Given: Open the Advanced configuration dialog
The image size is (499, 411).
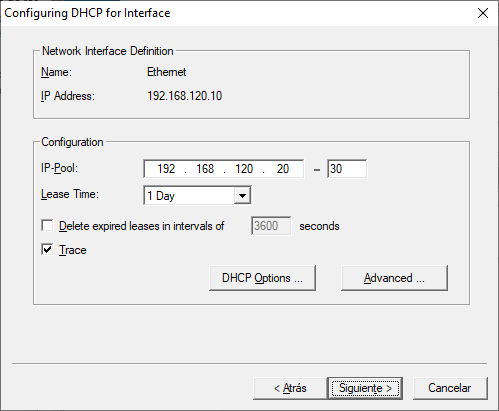Looking at the screenshot, I should tap(394, 278).
